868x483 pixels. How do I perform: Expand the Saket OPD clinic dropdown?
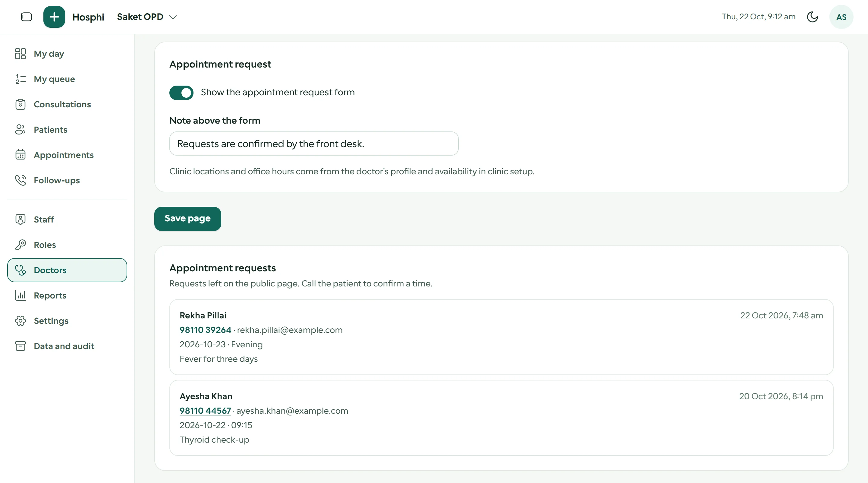tap(147, 17)
